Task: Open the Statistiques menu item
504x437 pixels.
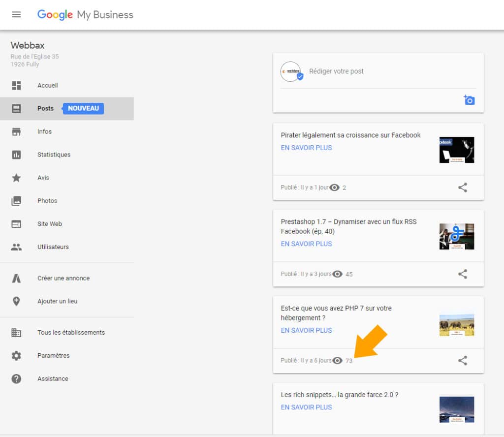Action: pyautogui.click(x=67, y=155)
